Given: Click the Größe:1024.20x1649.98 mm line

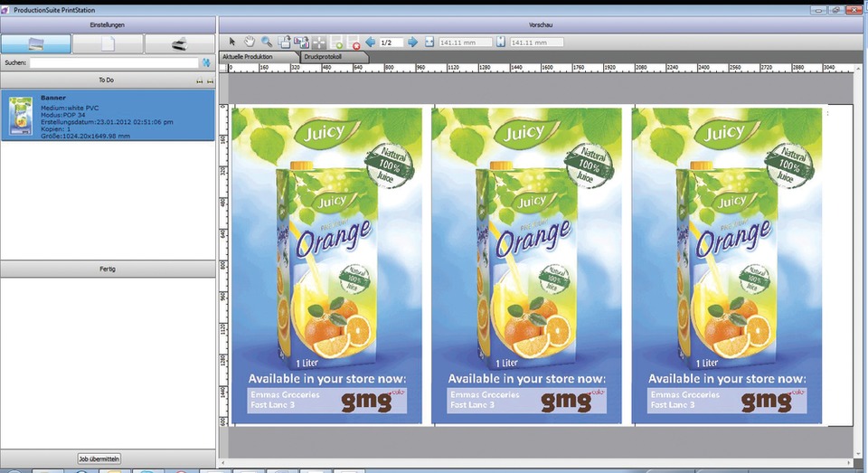Looking at the screenshot, I should 85,136.
